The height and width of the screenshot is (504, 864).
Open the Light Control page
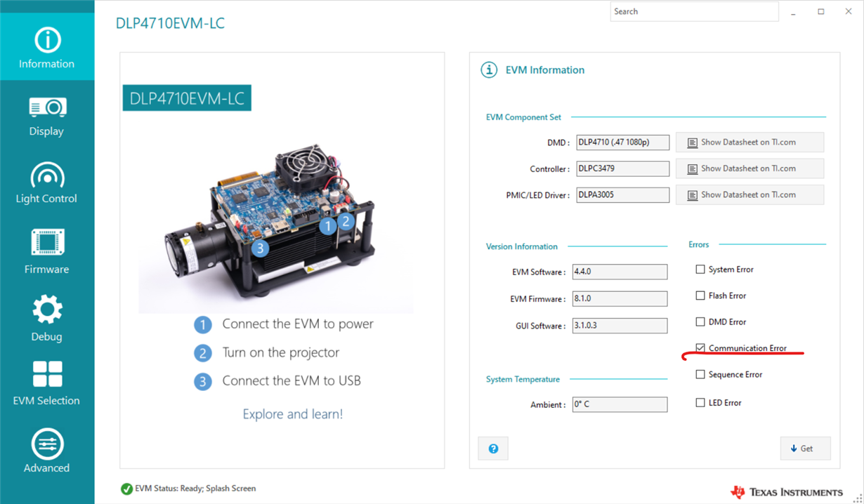click(x=47, y=183)
